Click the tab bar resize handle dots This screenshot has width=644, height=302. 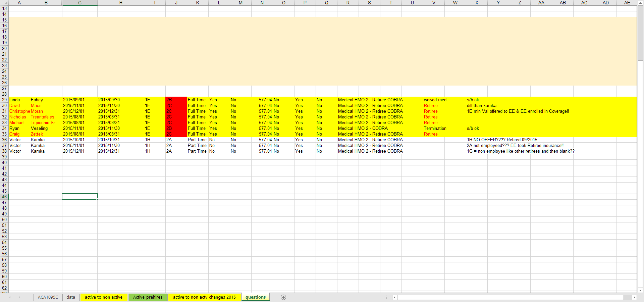(387, 297)
